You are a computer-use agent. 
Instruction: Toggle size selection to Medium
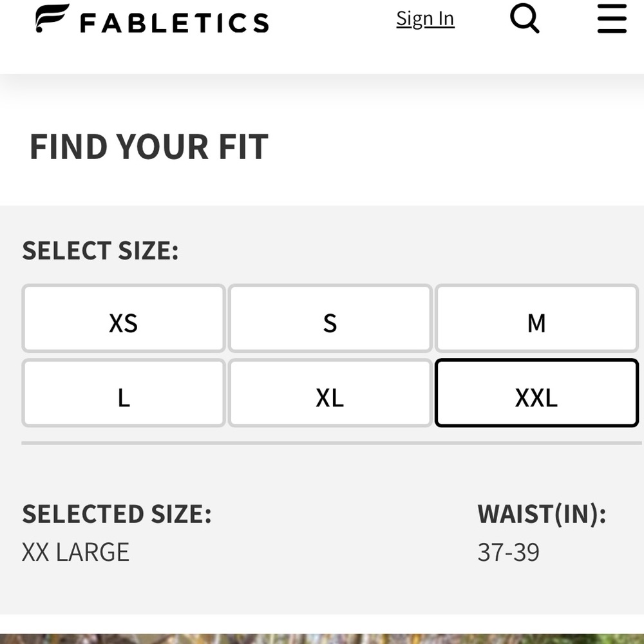536,319
